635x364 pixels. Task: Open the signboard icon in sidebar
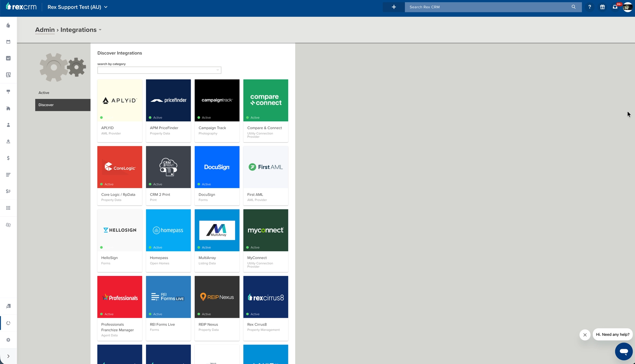point(8,92)
